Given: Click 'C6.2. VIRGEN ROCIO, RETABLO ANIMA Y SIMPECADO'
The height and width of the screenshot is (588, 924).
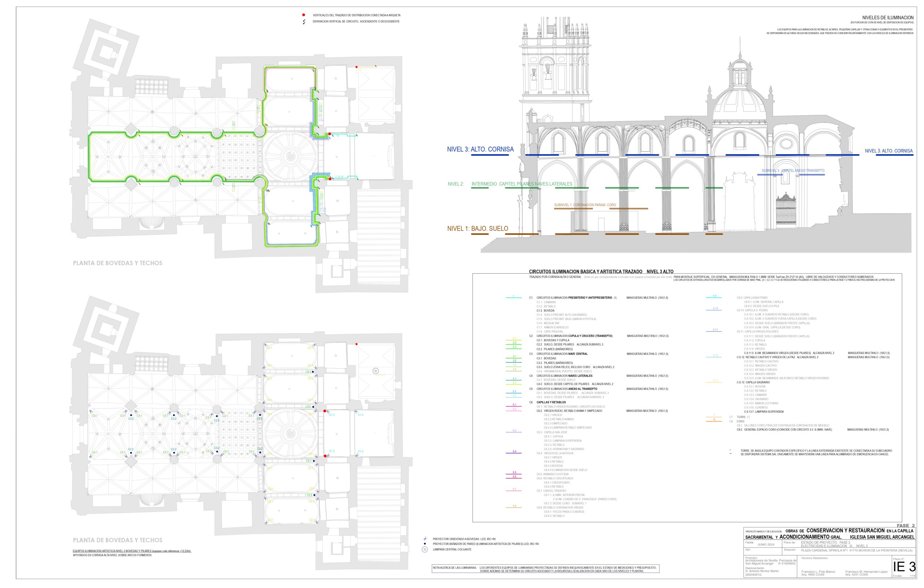Looking at the screenshot, I should [569, 411].
